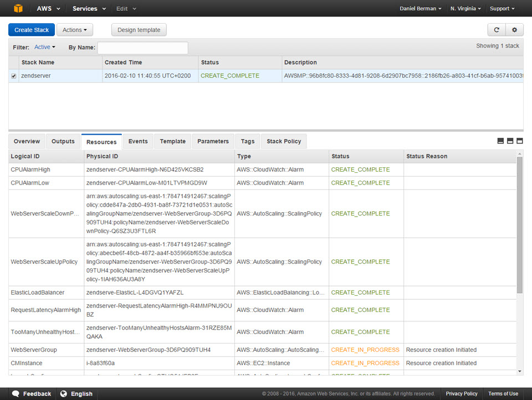Click the Create Stack button

tap(32, 30)
